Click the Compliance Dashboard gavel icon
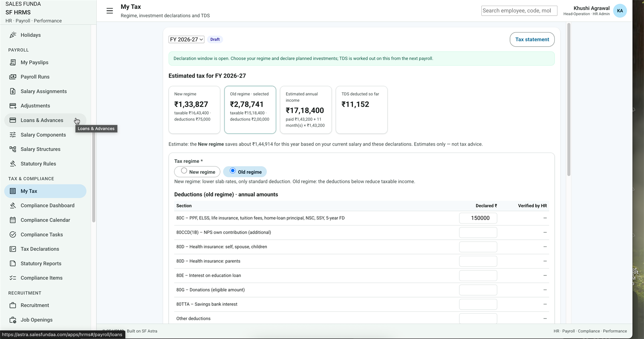Viewport: 644px width, 339px height. tap(13, 205)
